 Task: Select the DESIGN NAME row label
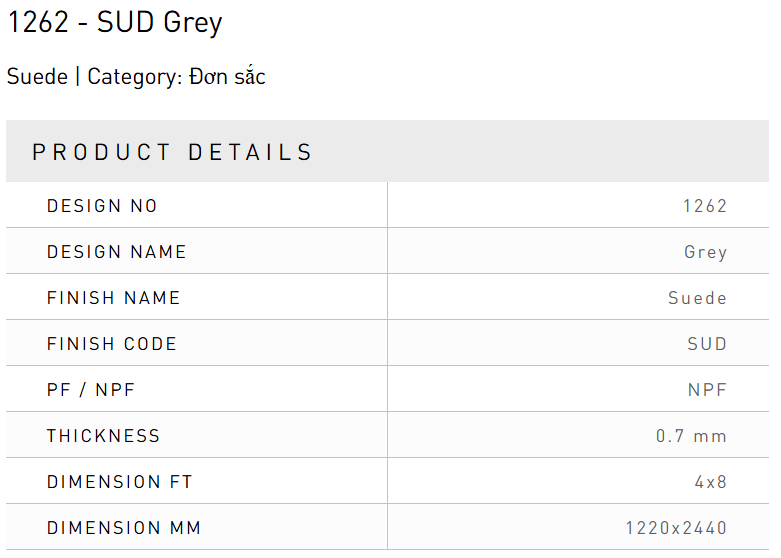click(x=117, y=252)
